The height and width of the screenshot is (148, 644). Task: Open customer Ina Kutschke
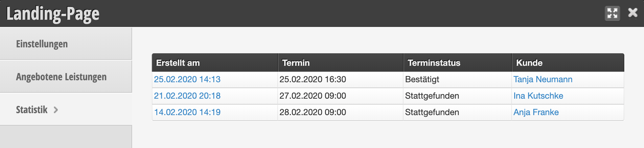click(538, 96)
